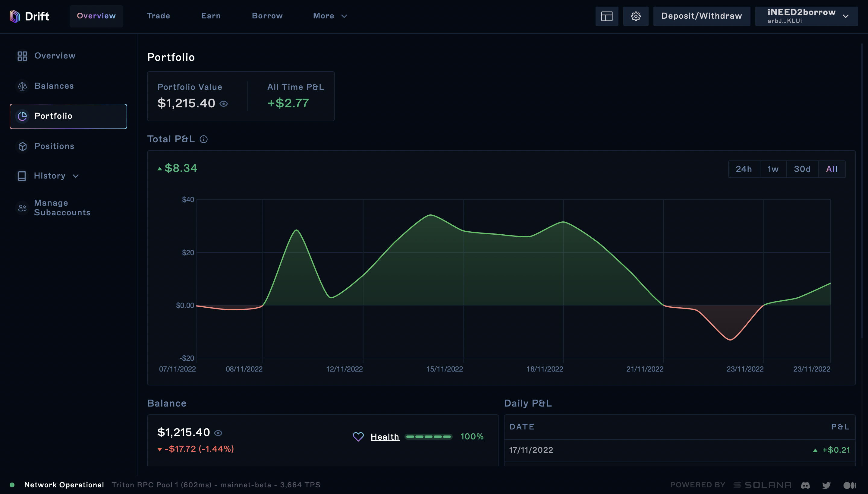This screenshot has height=494, width=868.
Task: Click the Total P&L info icon
Action: [x=203, y=139]
